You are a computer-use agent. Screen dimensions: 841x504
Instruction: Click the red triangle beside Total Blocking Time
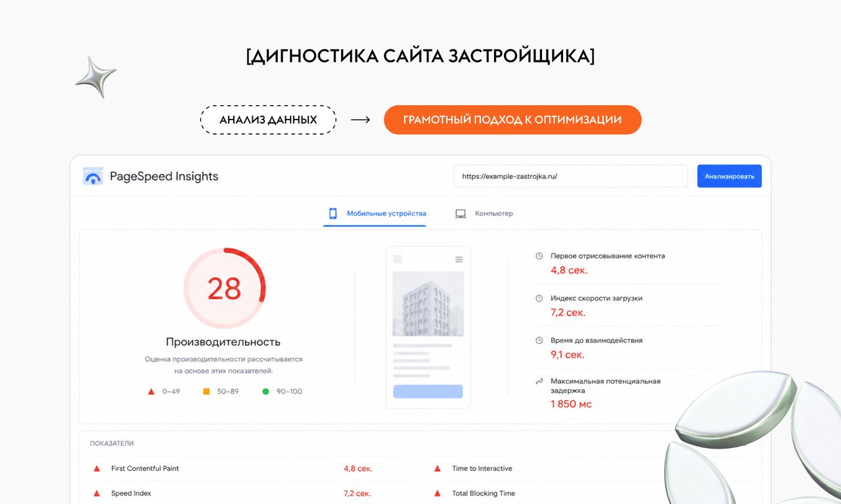437,493
